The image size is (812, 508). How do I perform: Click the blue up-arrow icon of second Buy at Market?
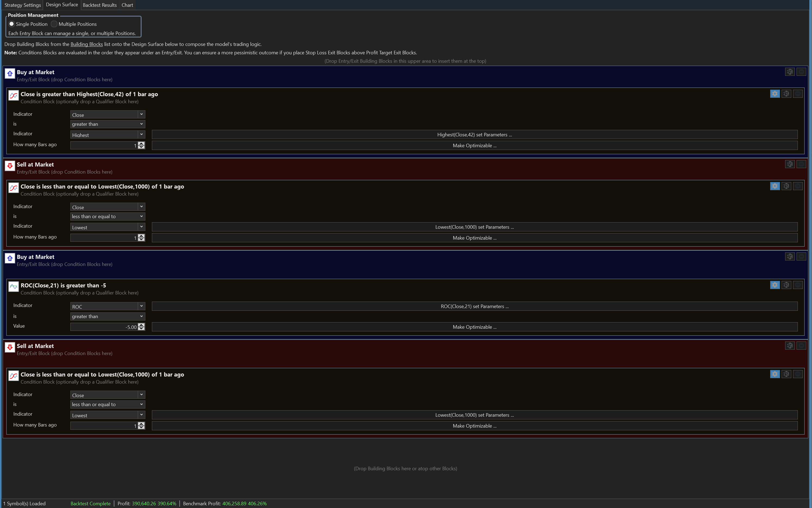point(10,258)
